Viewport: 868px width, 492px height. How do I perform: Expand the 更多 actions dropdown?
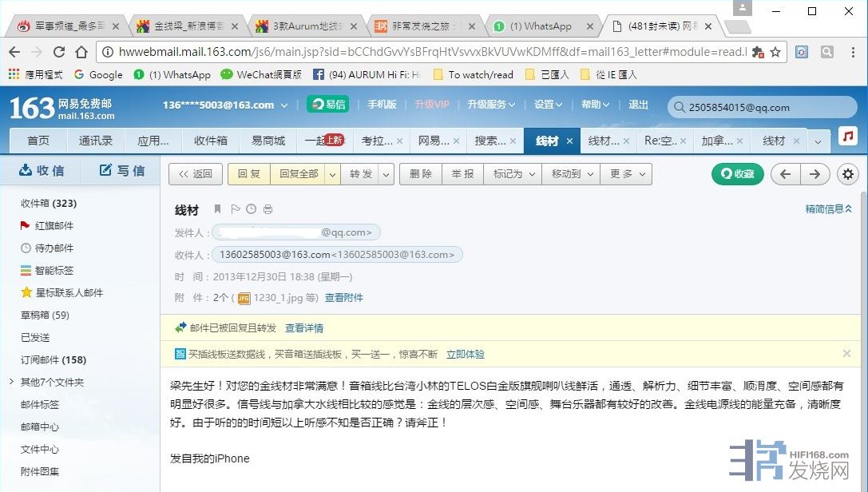click(x=626, y=174)
